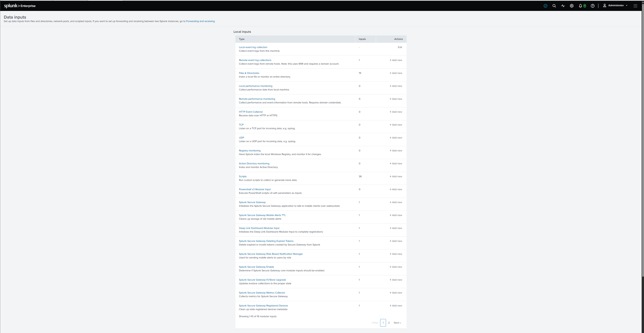Add new Powershell v3 Modular Input
Viewport: 644px width, 333px height.
click(x=396, y=189)
